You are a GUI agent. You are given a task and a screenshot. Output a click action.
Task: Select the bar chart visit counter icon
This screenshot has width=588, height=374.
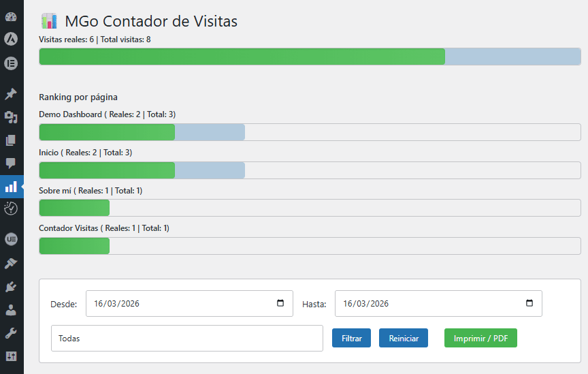(x=11, y=186)
